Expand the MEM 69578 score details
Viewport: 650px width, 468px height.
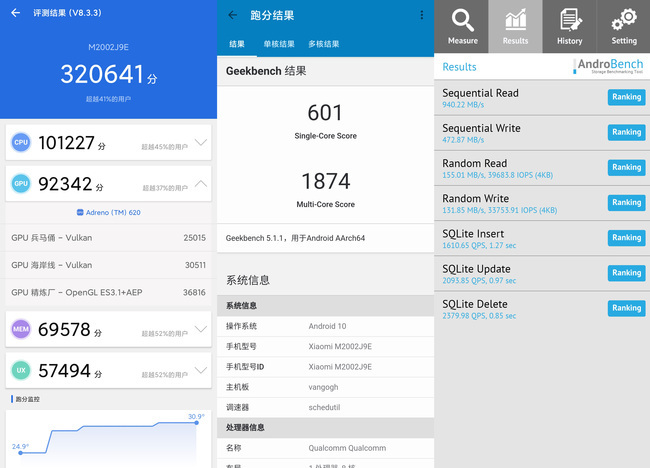coord(201,329)
